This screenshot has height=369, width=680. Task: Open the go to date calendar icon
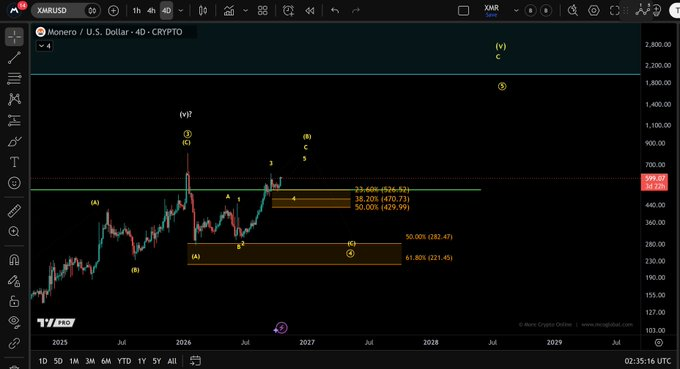[x=195, y=361]
